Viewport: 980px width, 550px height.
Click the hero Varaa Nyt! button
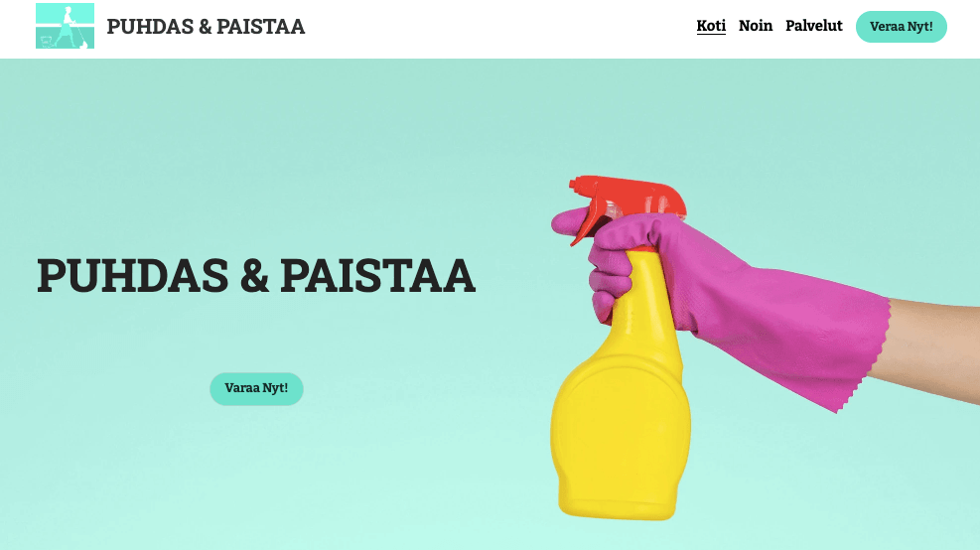point(256,389)
